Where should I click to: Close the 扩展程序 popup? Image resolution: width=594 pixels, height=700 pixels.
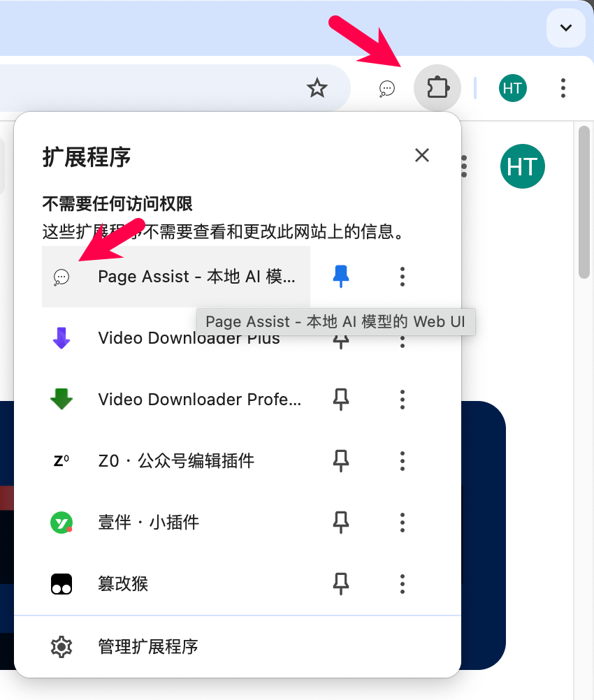(421, 155)
